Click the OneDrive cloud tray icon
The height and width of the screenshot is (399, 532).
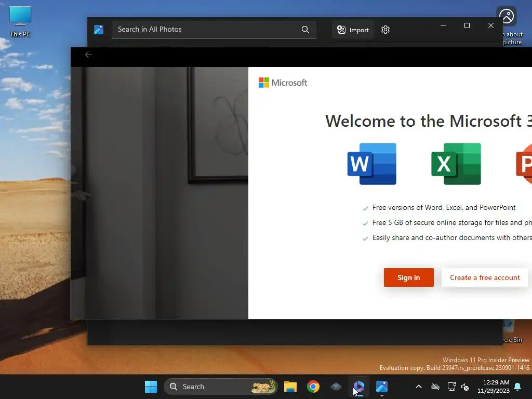tap(435, 387)
